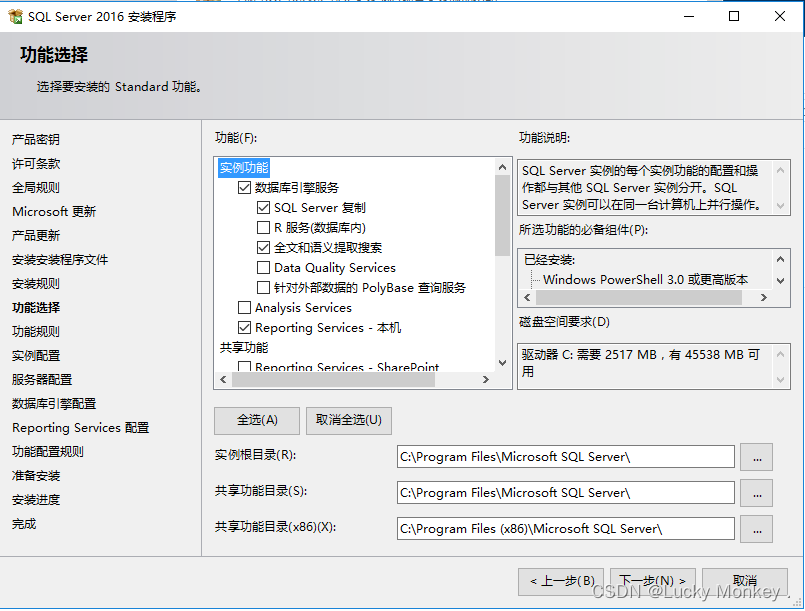Open browse dialog for 共享功能目录(x86)
The width and height of the screenshot is (805, 611).
pos(756,529)
